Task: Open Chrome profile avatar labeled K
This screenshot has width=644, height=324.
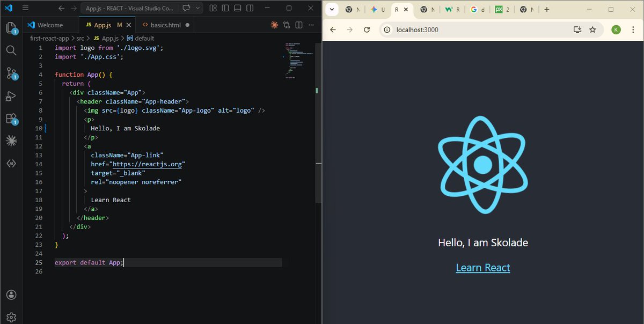Action: coord(616,30)
